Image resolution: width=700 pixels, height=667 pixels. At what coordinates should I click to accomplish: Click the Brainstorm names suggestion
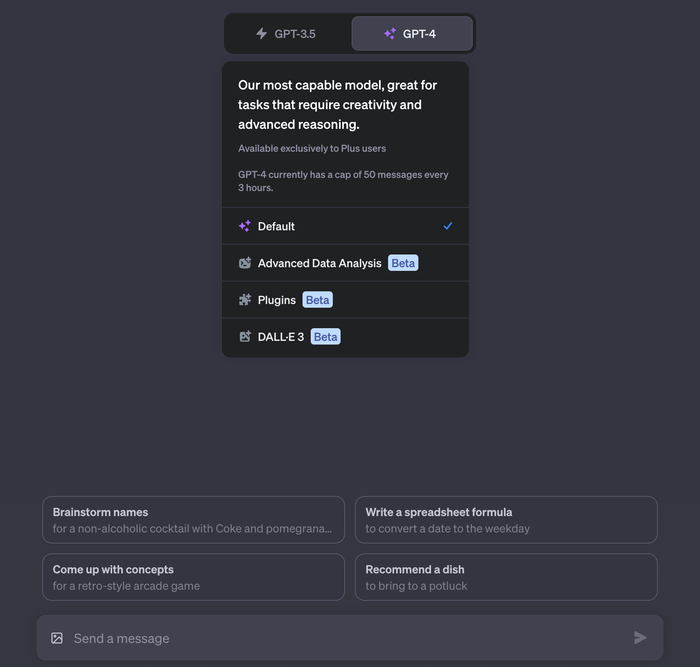pyautogui.click(x=193, y=520)
